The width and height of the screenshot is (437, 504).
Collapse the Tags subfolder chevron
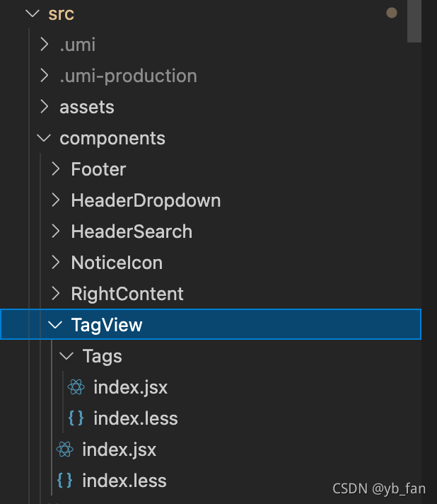click(66, 356)
